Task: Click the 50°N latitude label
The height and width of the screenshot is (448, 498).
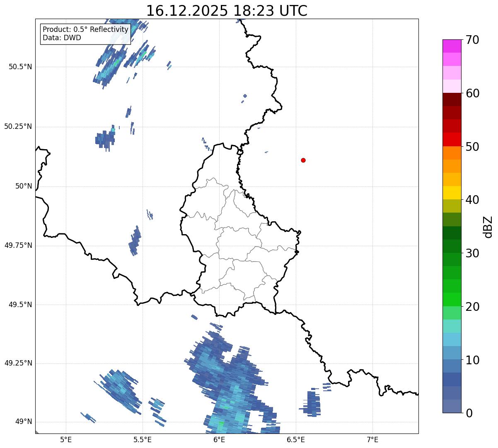Action: pyautogui.click(x=24, y=186)
